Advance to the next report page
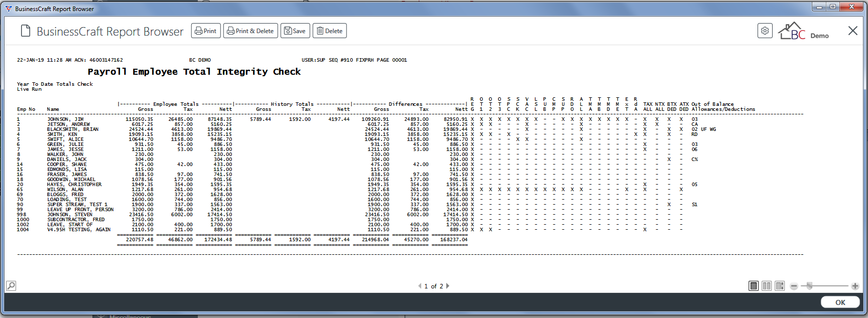The width and height of the screenshot is (868, 318). (448, 286)
